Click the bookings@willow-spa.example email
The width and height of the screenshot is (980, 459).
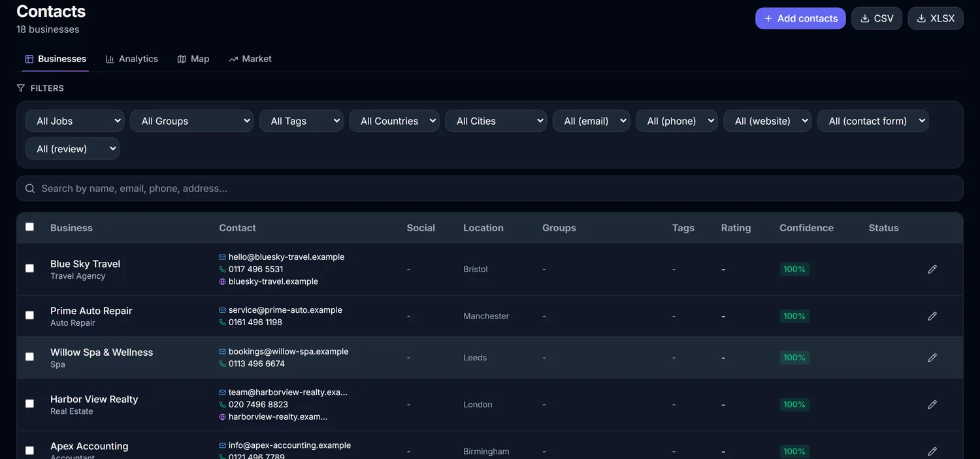288,351
